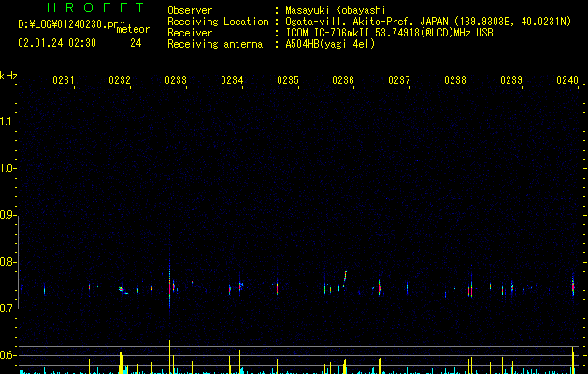This screenshot has width=588, height=374.
Task: Click the Receiving antenna label
Action: tap(215, 44)
